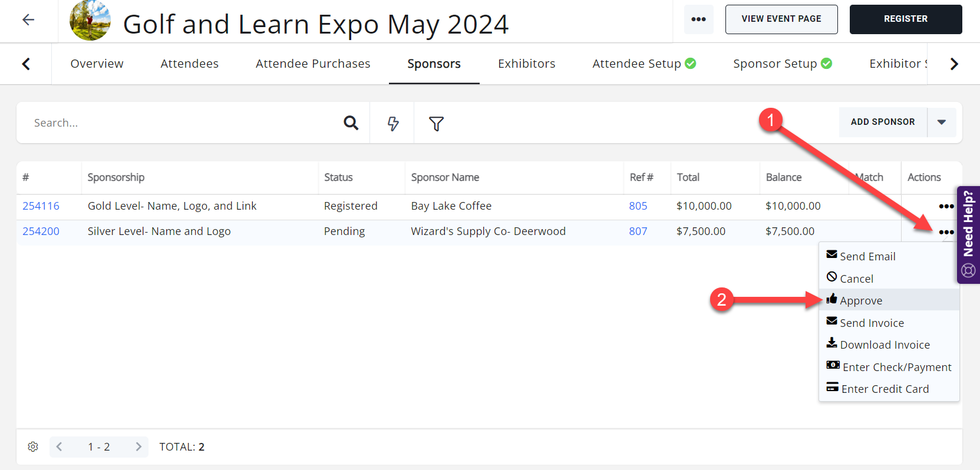Switch to the Exhibitors tab

point(526,64)
